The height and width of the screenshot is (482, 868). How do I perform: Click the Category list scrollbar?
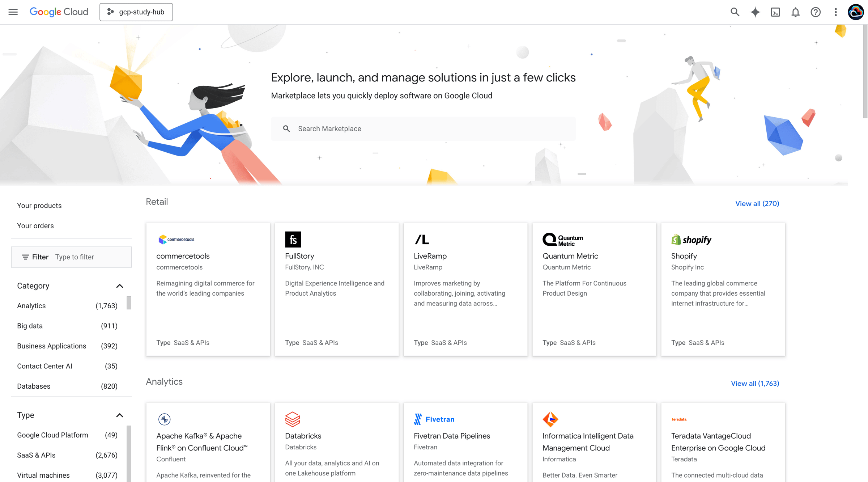pos(129,303)
